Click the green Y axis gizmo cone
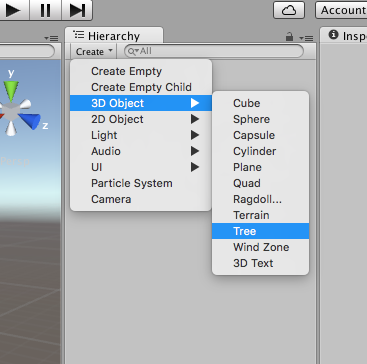 coord(11,91)
